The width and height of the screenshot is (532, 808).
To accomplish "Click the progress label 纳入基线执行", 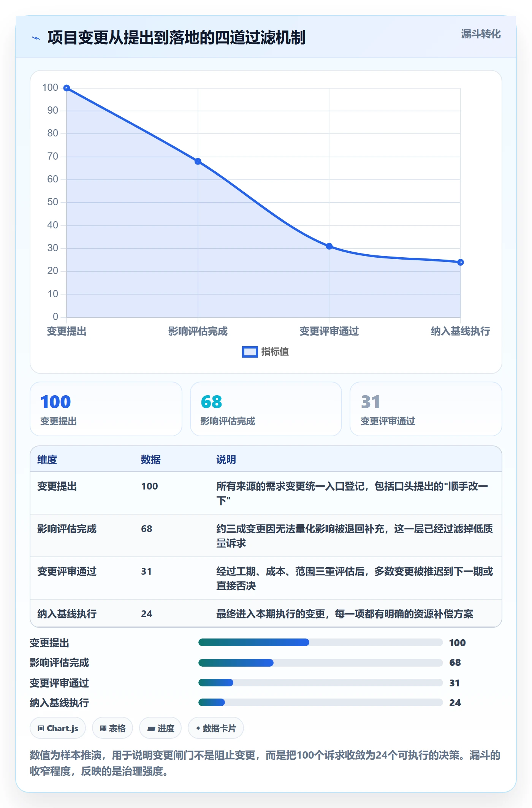I will point(59,703).
